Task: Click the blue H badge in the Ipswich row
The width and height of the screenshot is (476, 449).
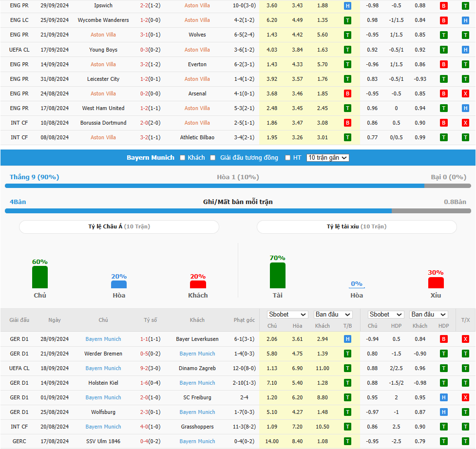Action: click(x=347, y=6)
